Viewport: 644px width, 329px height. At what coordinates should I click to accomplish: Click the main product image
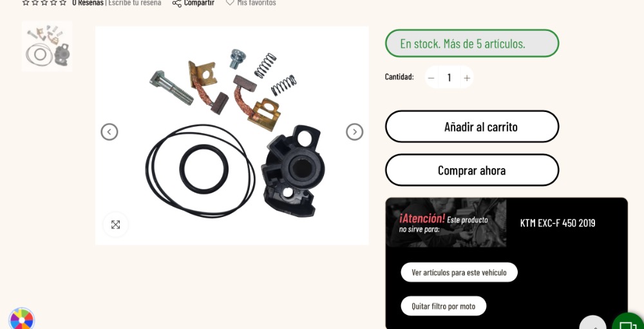coord(232,136)
